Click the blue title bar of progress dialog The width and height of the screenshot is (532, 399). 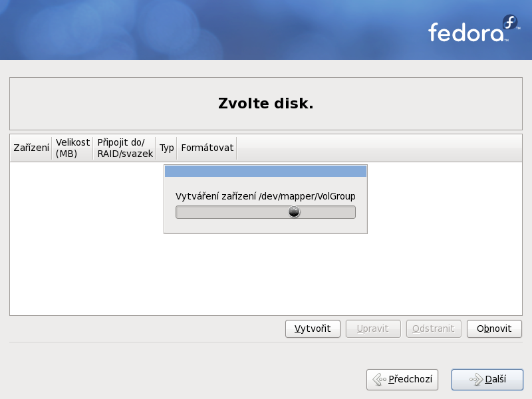[265, 172]
